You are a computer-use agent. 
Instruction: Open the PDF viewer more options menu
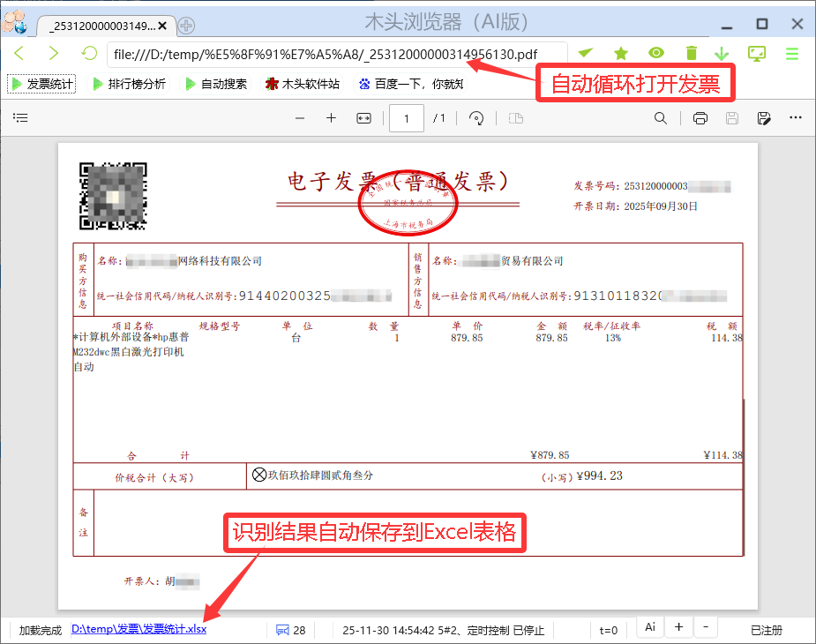pos(795,117)
